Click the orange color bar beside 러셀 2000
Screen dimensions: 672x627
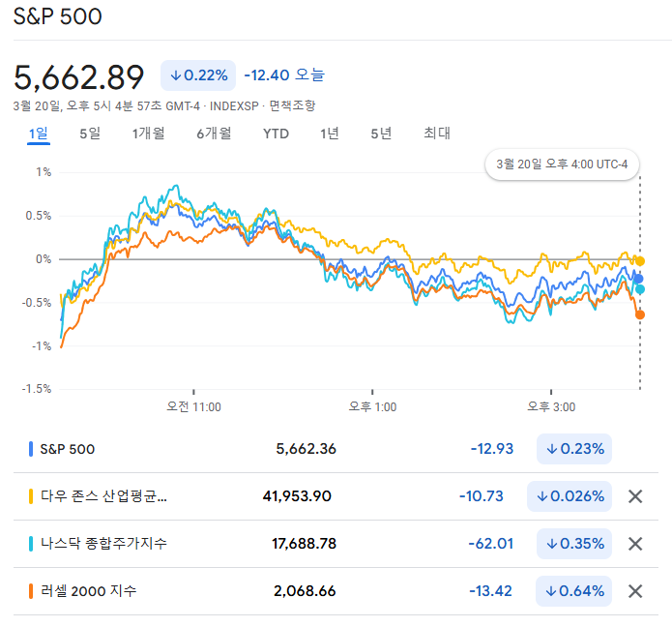(x=30, y=591)
